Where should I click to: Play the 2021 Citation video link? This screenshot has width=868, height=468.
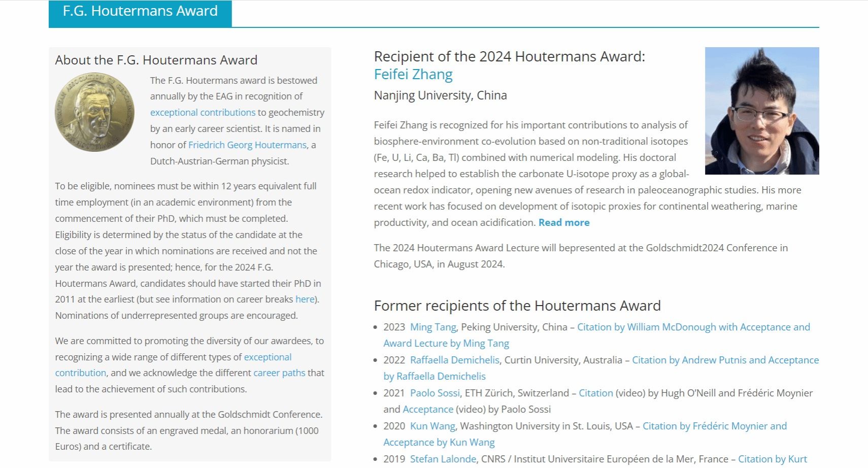[595, 393]
